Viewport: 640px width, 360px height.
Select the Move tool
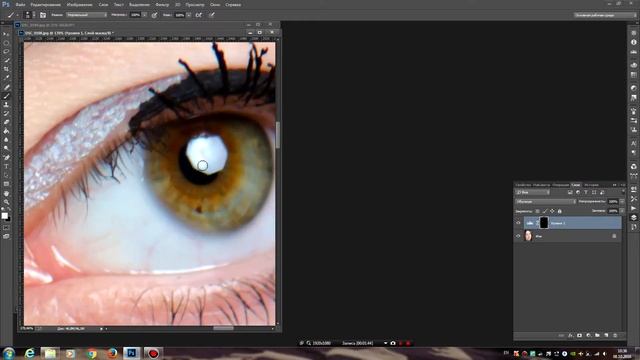pyautogui.click(x=6, y=34)
